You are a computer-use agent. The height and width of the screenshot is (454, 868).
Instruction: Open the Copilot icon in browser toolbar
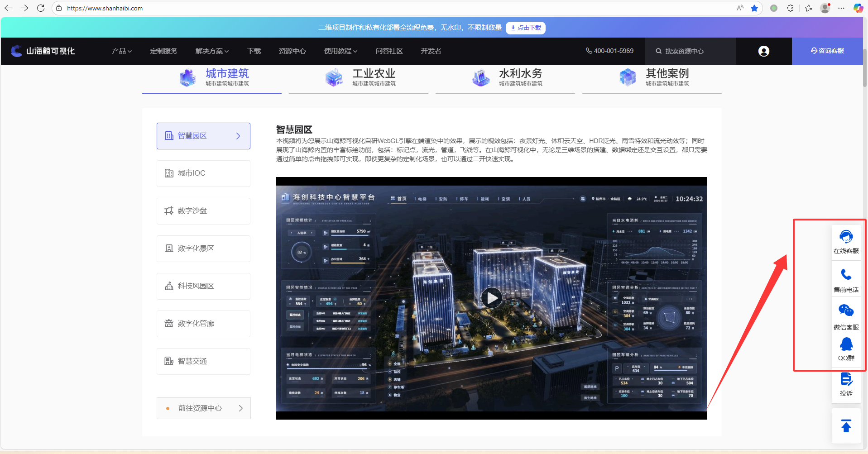pos(858,8)
